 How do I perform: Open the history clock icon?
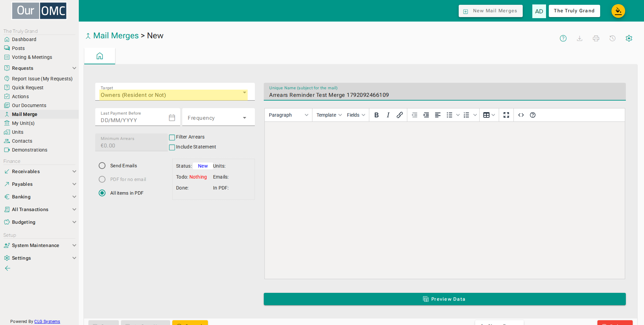click(x=612, y=38)
